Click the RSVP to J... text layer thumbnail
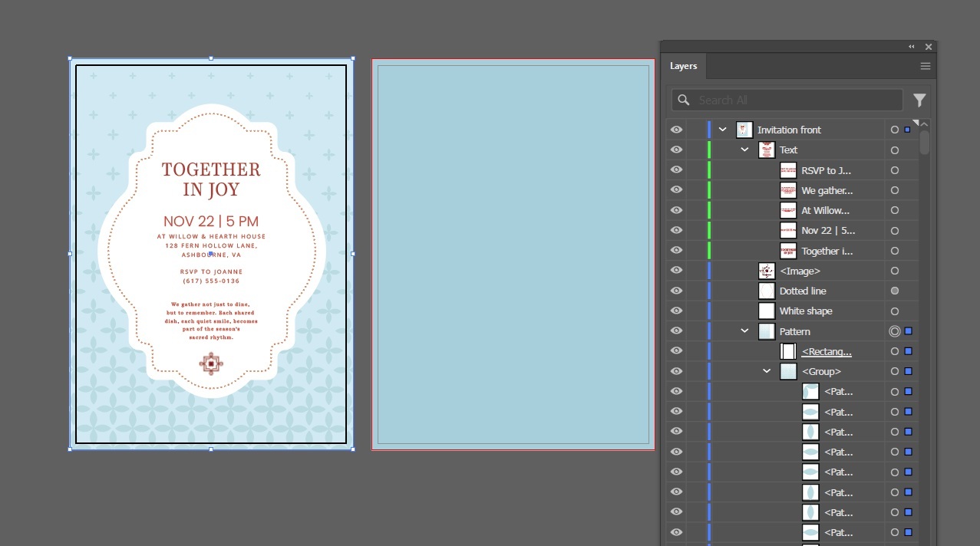The image size is (980, 546). (787, 169)
